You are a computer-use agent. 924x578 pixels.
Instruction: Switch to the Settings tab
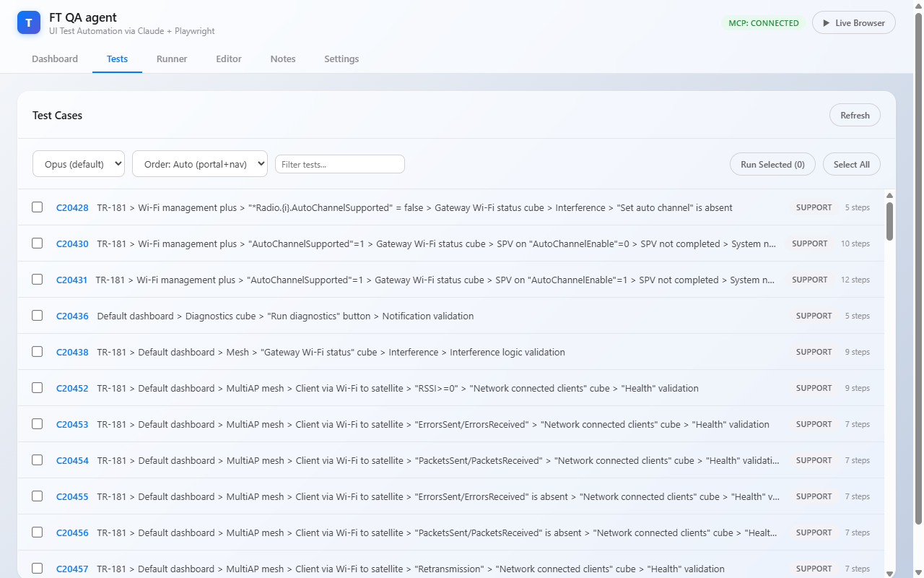click(341, 59)
